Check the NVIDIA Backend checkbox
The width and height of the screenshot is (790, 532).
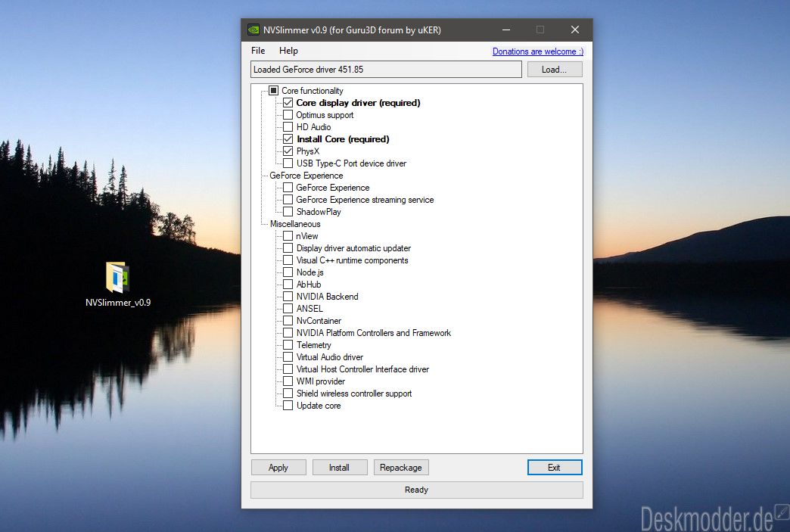pos(288,296)
